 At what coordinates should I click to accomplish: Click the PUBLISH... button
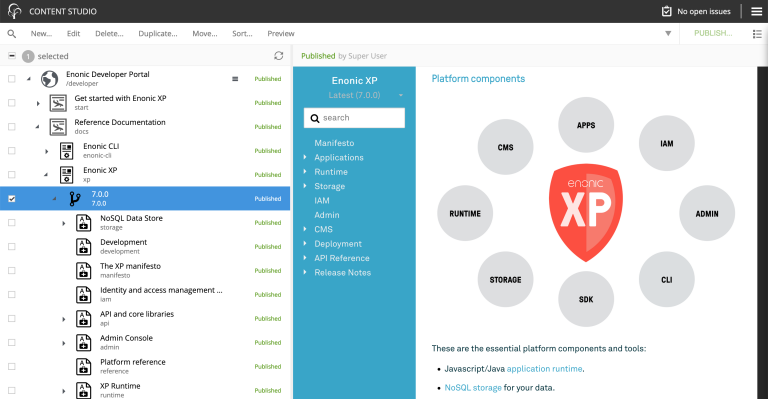pyautogui.click(x=713, y=33)
